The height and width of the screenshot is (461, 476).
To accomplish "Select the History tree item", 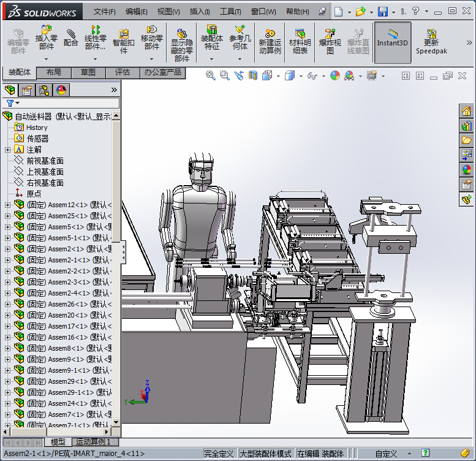I will click(37, 128).
